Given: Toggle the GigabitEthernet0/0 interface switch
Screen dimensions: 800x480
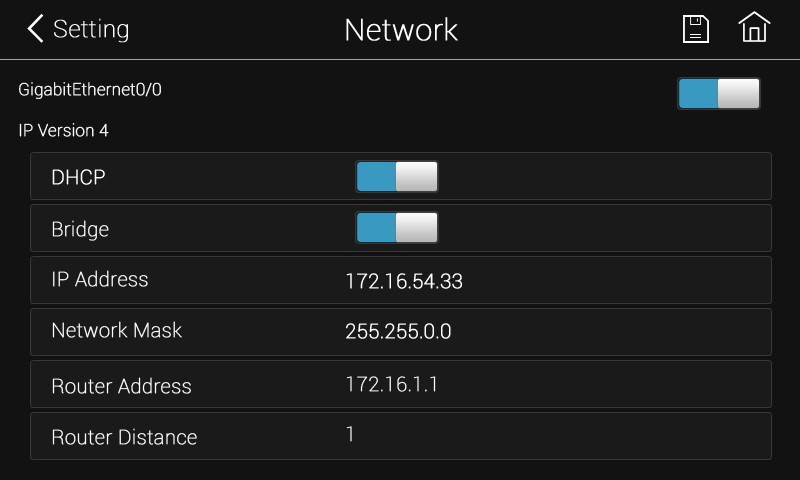Looking at the screenshot, I should click(718, 93).
